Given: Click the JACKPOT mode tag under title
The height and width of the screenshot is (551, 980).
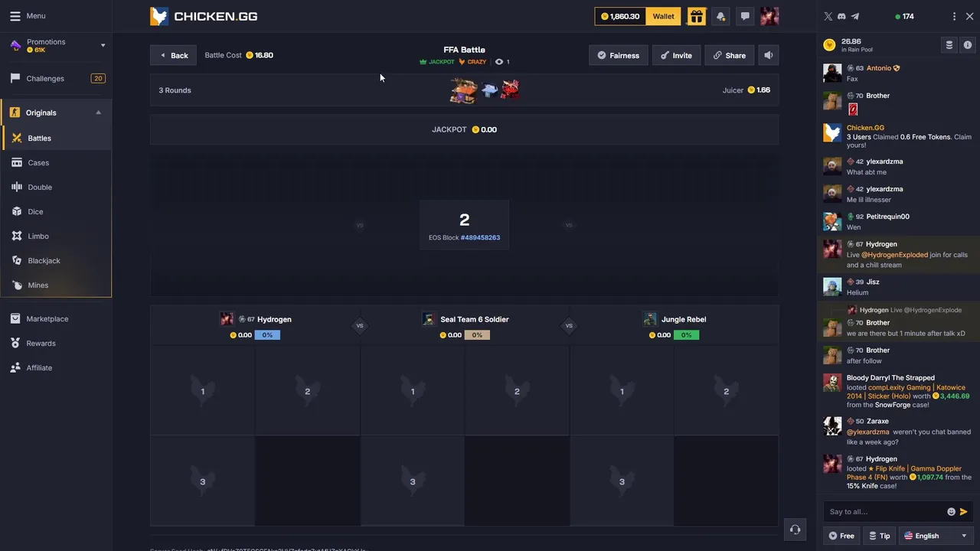Looking at the screenshot, I should [x=437, y=62].
